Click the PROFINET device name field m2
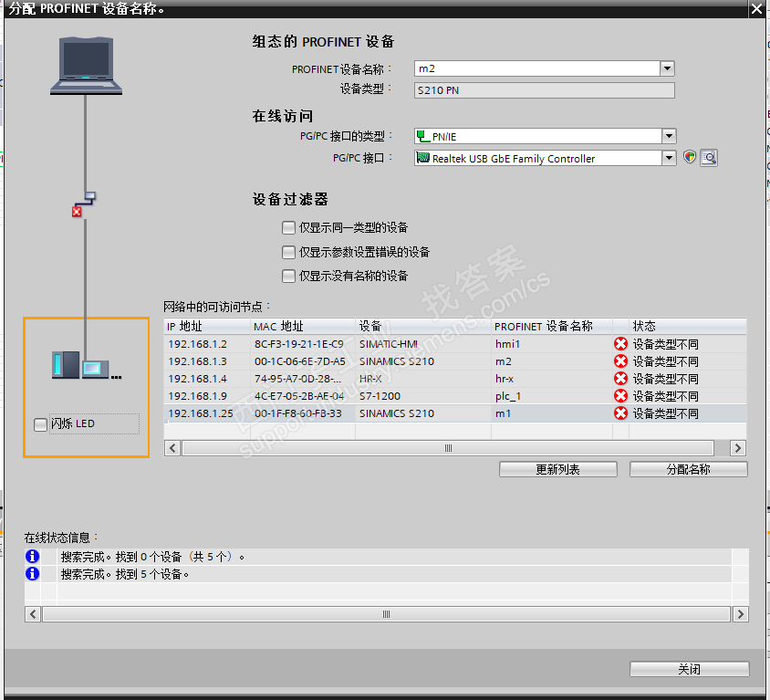 coord(537,68)
